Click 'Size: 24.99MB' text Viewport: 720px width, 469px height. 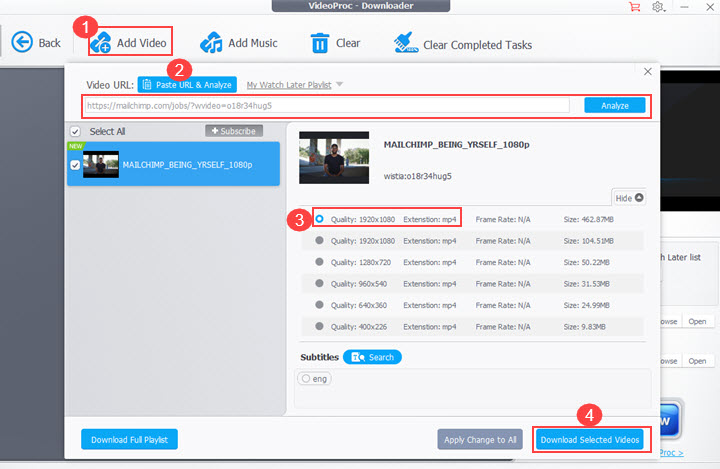point(586,305)
